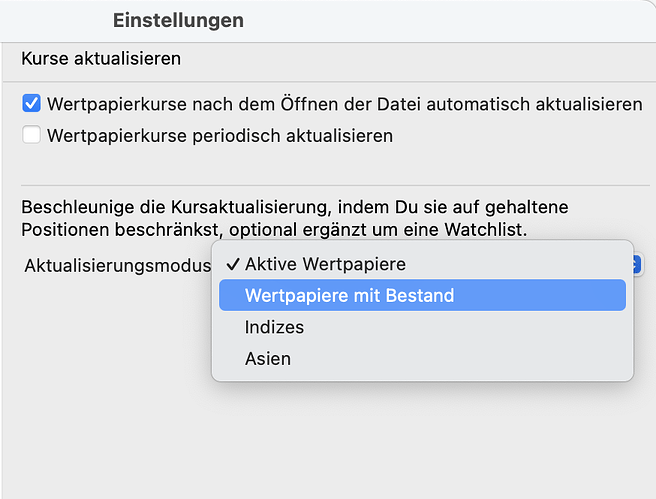Select the "Asien" watchlist entry

click(267, 358)
